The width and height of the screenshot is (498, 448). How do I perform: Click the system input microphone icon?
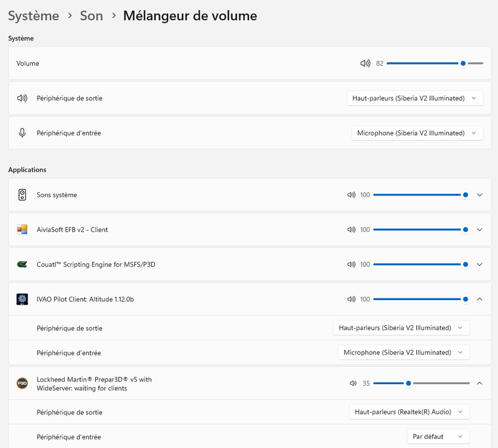tap(22, 133)
